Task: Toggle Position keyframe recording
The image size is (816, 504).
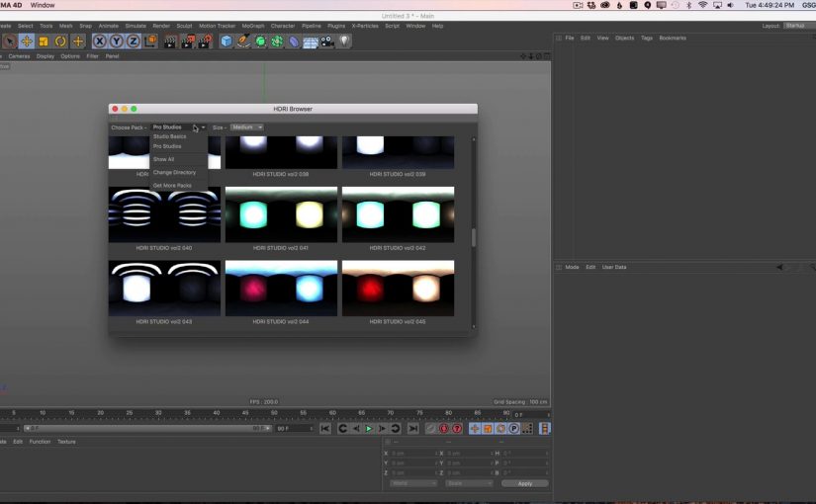Action: click(475, 429)
